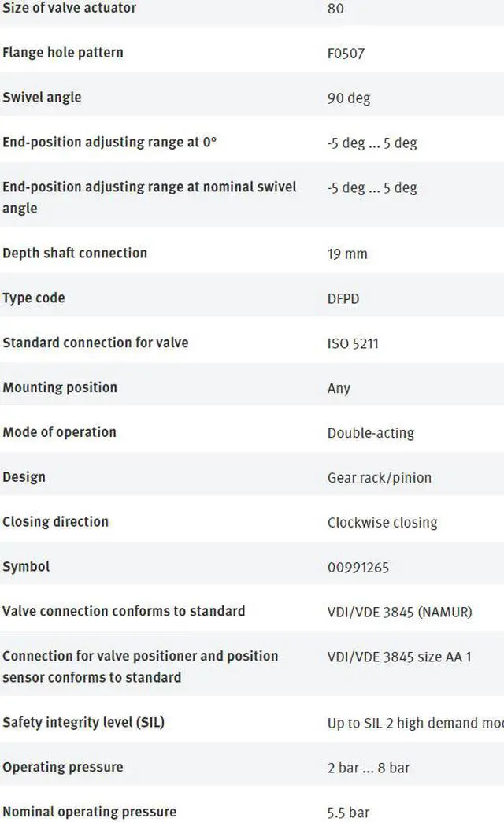Click the 'Nominal operating pressure' label
The width and height of the screenshot is (504, 822).
[90, 812]
